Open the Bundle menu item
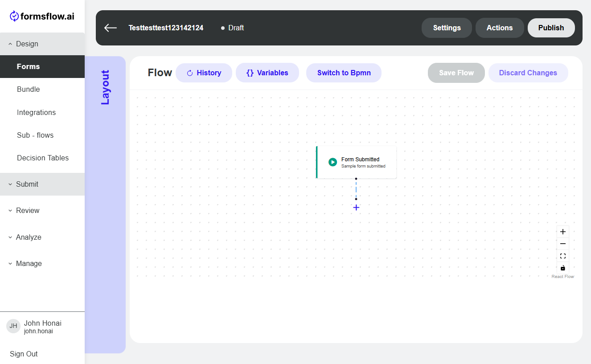 point(29,89)
